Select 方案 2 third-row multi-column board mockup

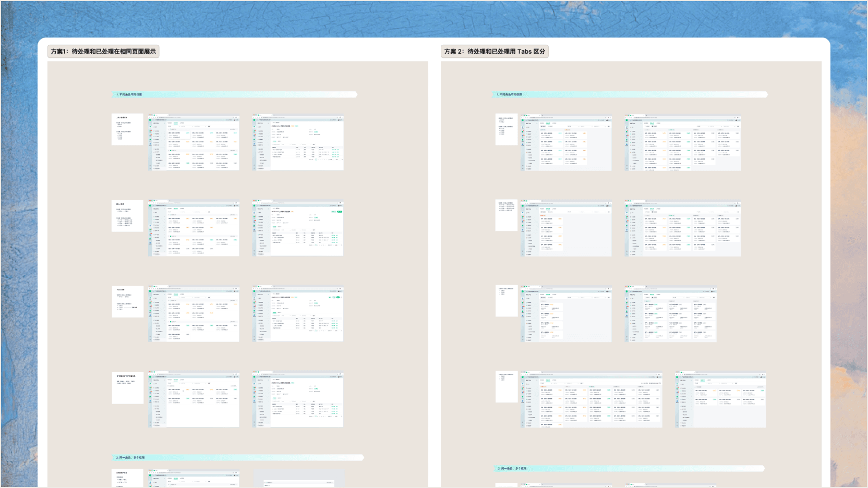click(x=670, y=314)
